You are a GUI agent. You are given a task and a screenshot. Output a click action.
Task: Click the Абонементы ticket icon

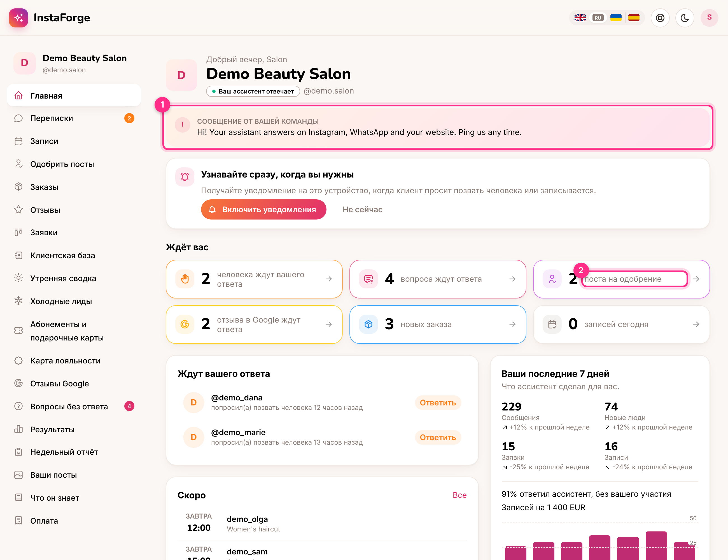click(x=19, y=330)
